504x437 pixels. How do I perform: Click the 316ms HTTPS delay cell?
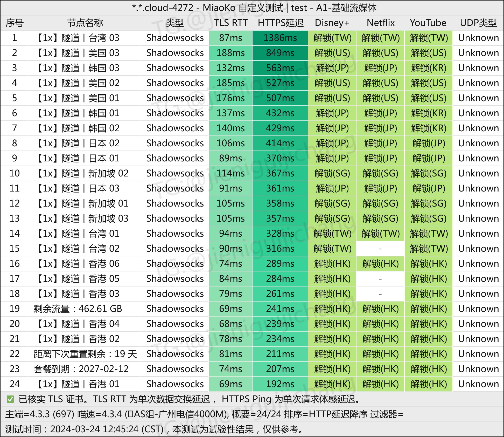point(280,249)
